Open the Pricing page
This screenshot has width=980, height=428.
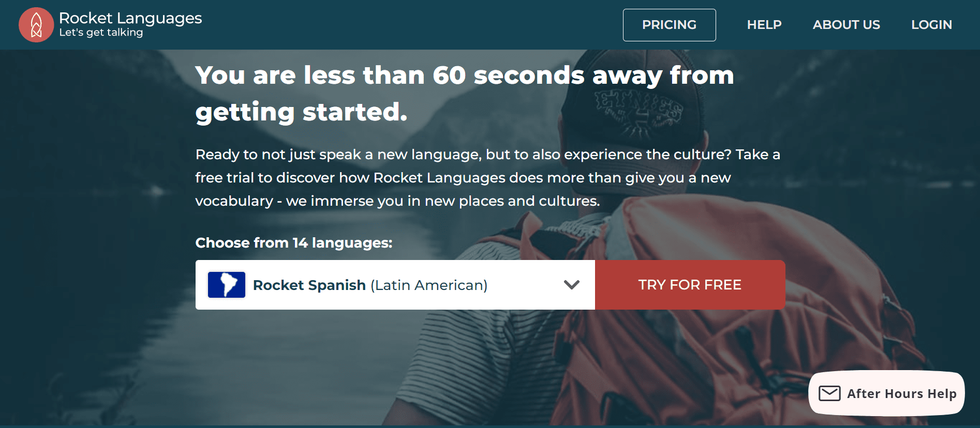tap(669, 25)
